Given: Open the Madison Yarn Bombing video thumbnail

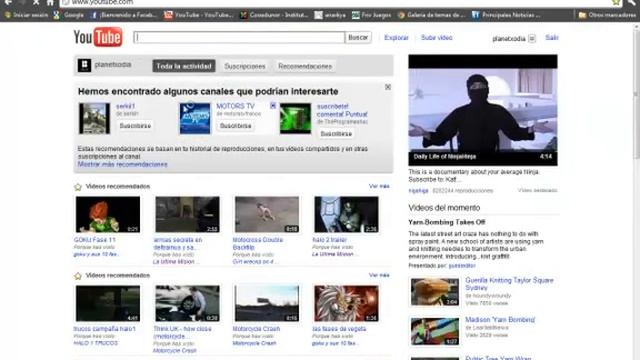Looking at the screenshot, I should coord(435,331).
